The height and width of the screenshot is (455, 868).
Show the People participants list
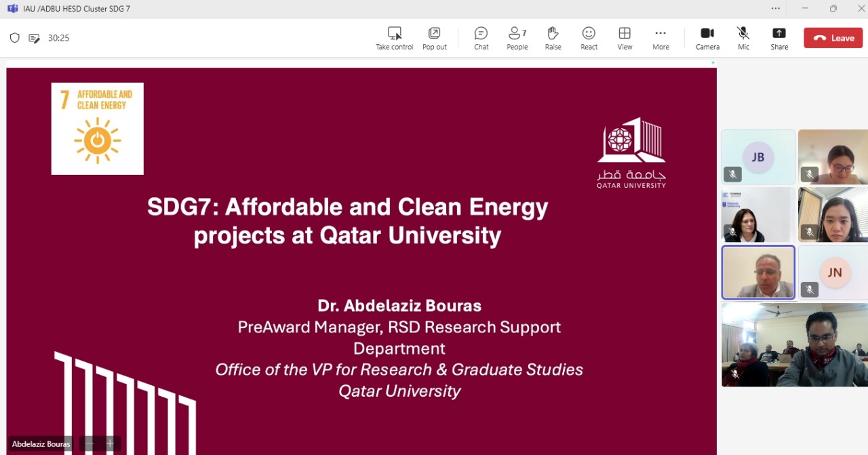[x=517, y=38]
